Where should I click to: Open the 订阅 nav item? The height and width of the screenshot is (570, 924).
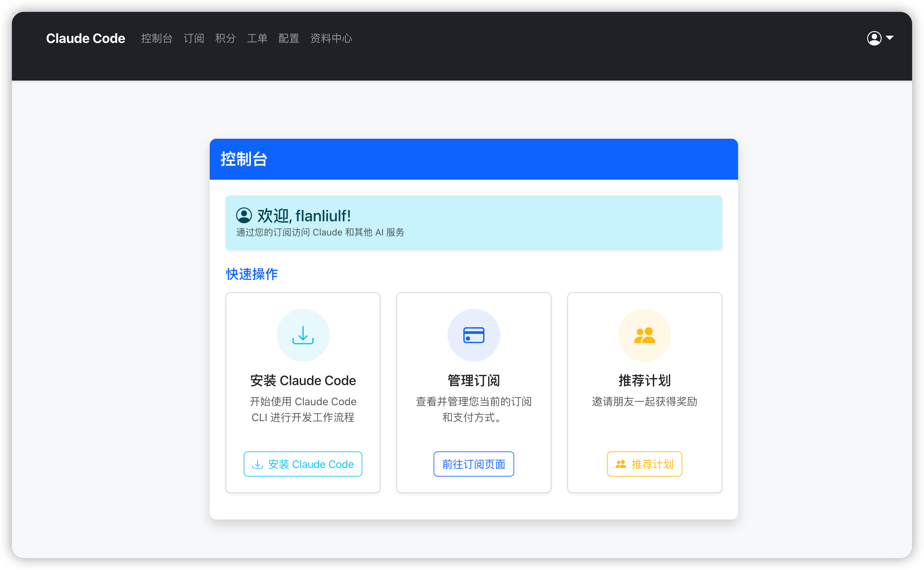(x=194, y=38)
